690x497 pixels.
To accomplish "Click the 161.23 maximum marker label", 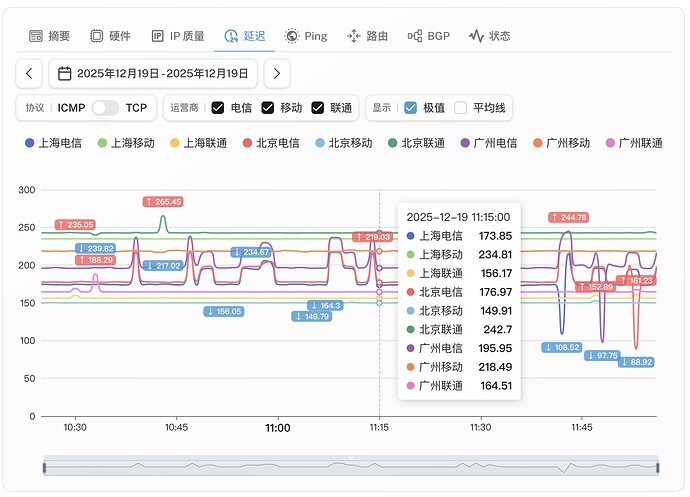I will coord(636,281).
